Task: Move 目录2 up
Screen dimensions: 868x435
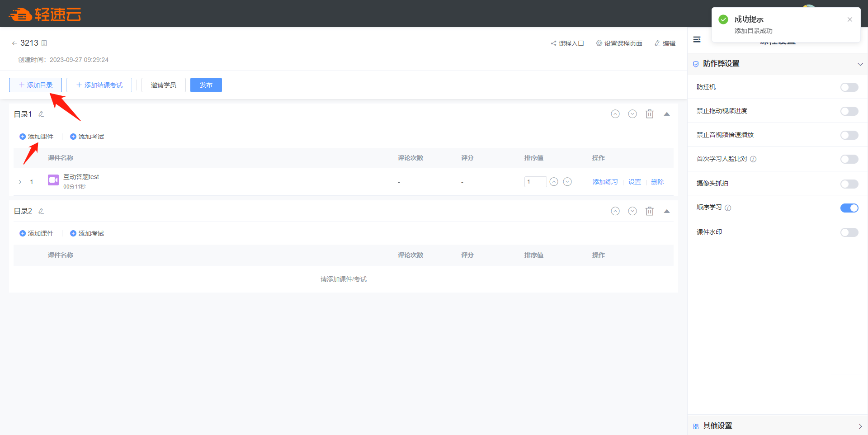Action: 615,211
